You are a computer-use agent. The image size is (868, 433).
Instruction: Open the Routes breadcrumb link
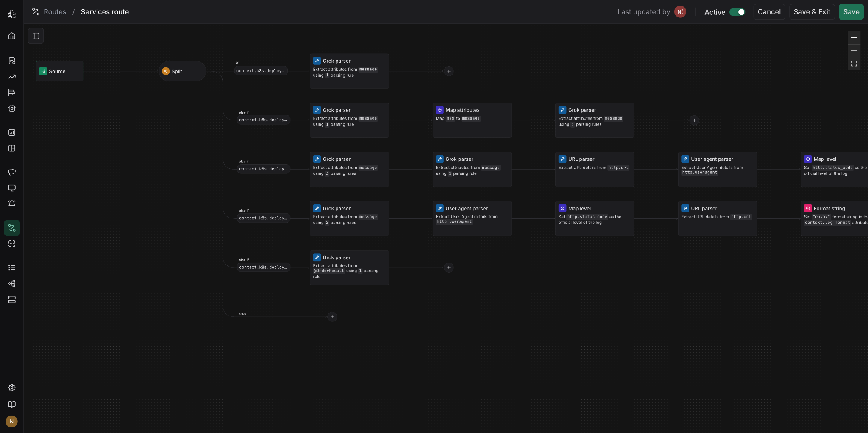(x=55, y=12)
